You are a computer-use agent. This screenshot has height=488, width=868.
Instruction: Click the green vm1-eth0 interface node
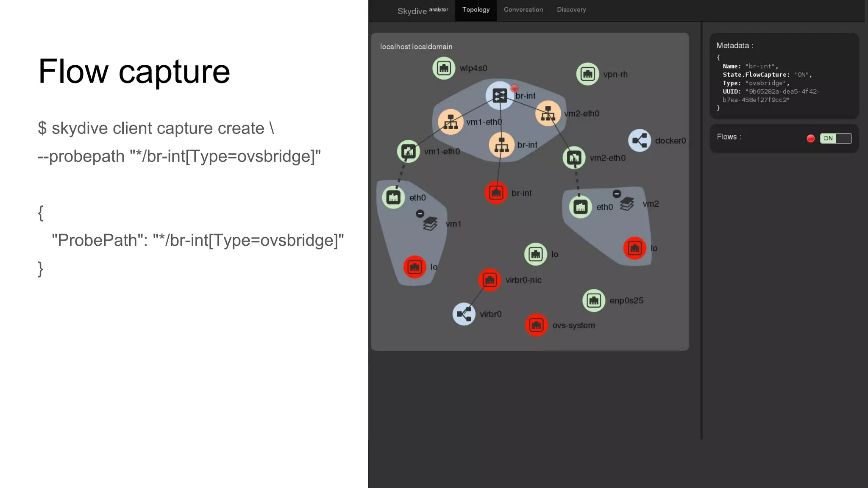409,151
